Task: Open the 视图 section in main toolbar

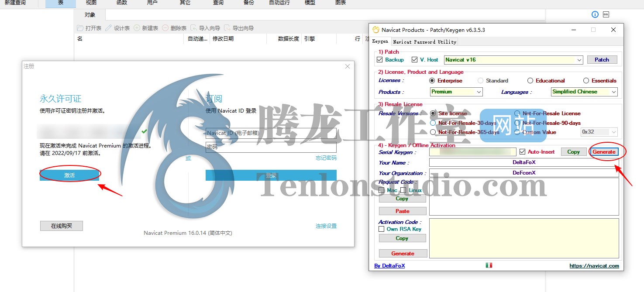Action: (91, 3)
